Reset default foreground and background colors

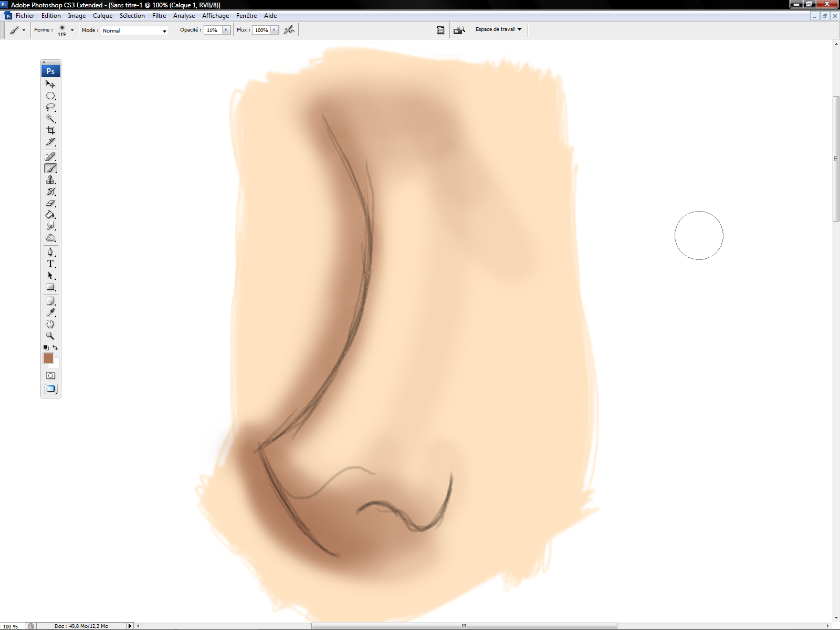46,348
